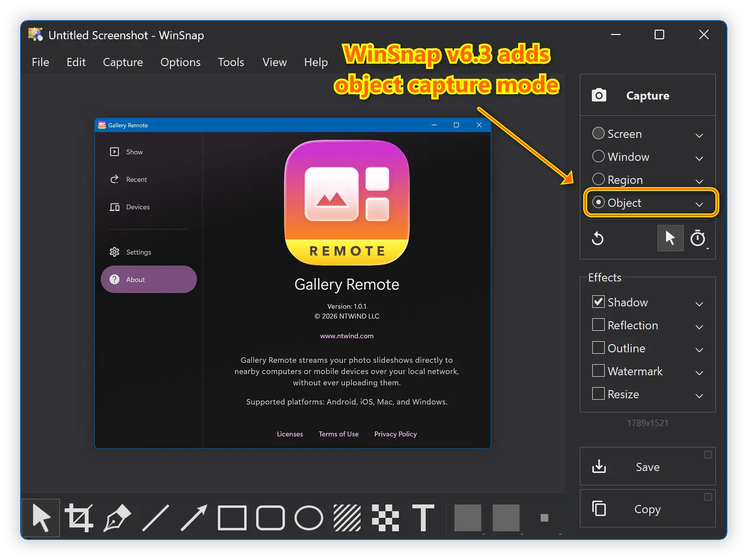Toggle the small checkbox on Save button
Image resolution: width=747 pixels, height=560 pixels.
[708, 455]
